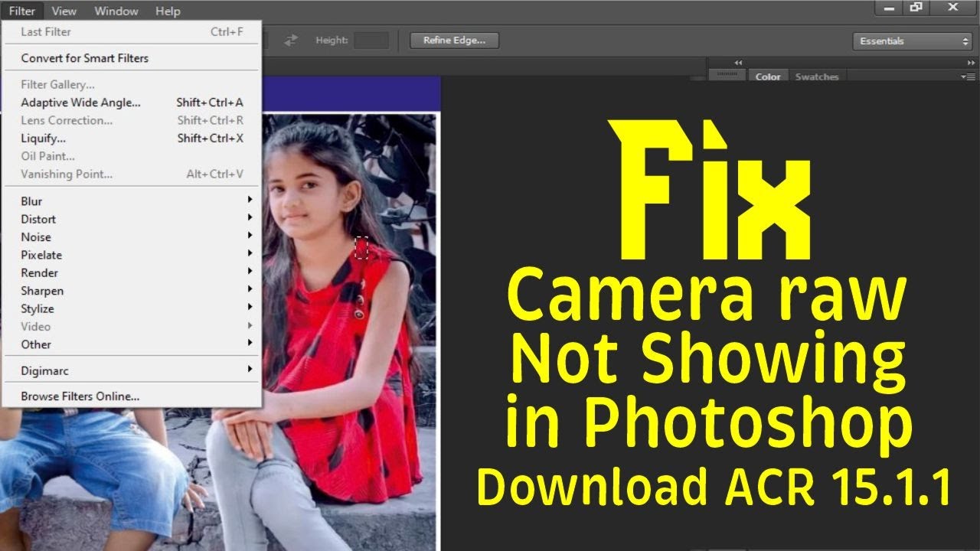Restore down the Photoshop window
This screenshot has height=551, width=980.
(916, 8)
